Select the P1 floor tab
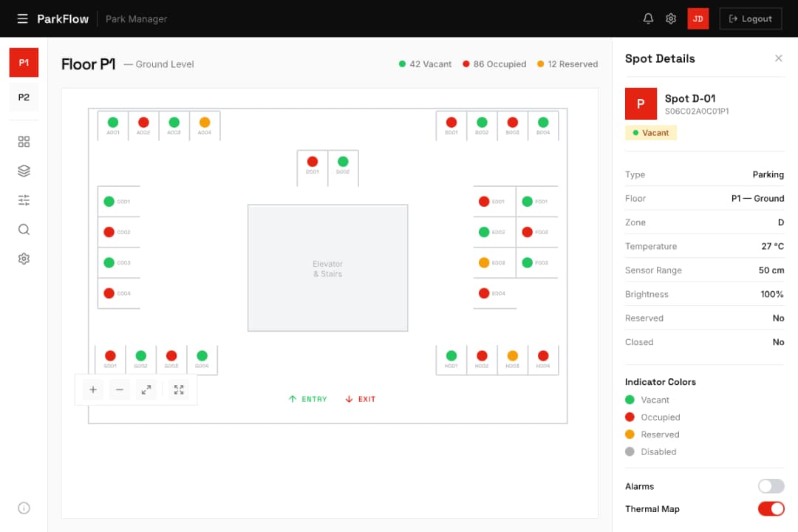The width and height of the screenshot is (798, 532). 23,62
